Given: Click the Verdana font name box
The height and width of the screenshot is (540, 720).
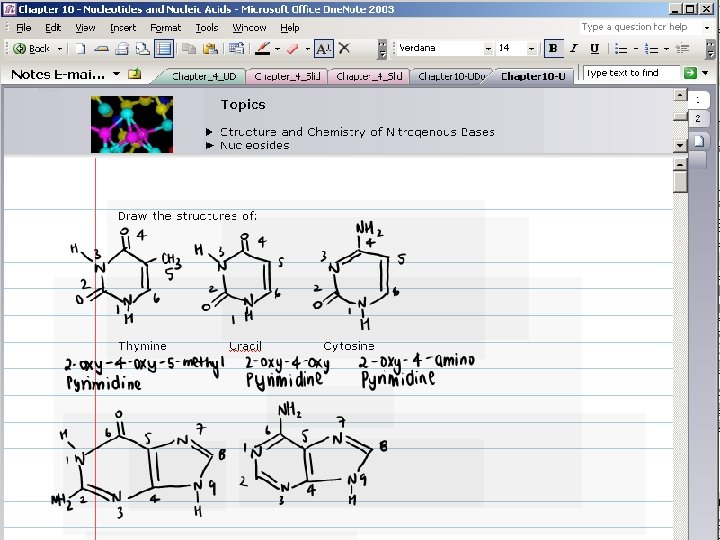Looking at the screenshot, I should 440,48.
